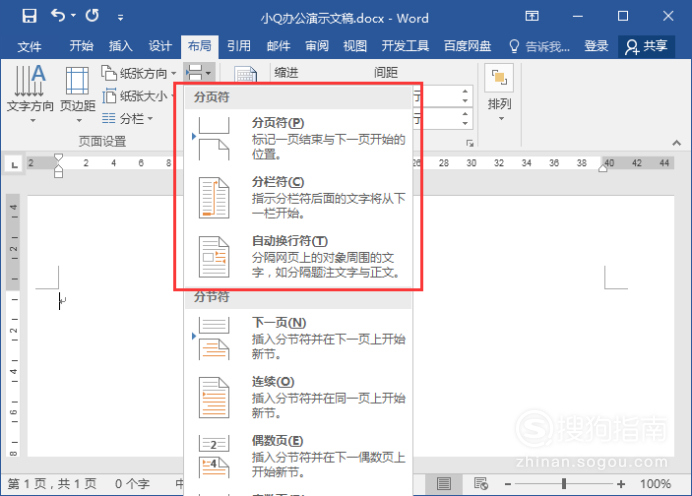The width and height of the screenshot is (692, 496).
Task: Click word count 0个字 in status bar
Action: 132,484
